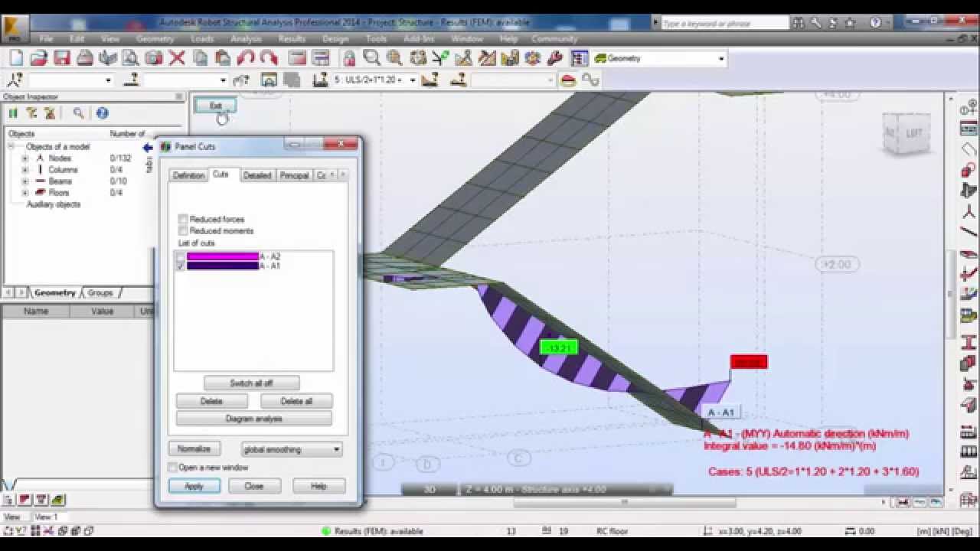
Task: Open the Loads menu
Action: 202,38
